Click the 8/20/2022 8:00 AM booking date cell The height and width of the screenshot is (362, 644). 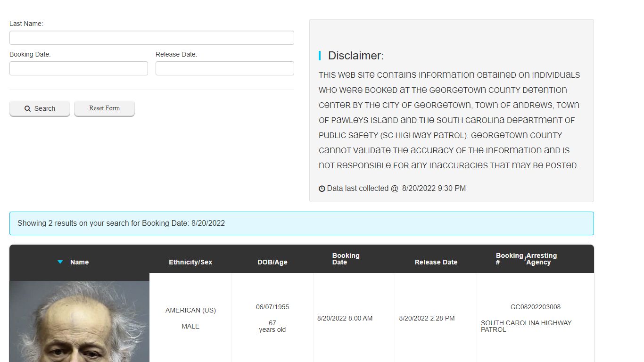coord(345,318)
